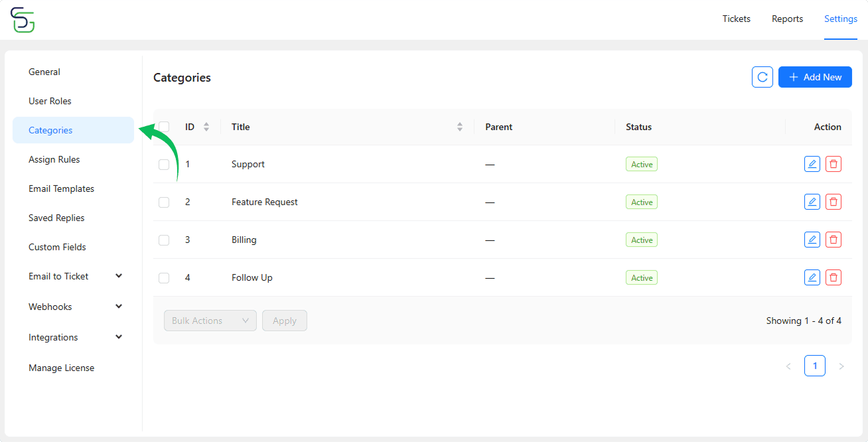Refresh the categories list
The image size is (868, 442).
tap(762, 77)
